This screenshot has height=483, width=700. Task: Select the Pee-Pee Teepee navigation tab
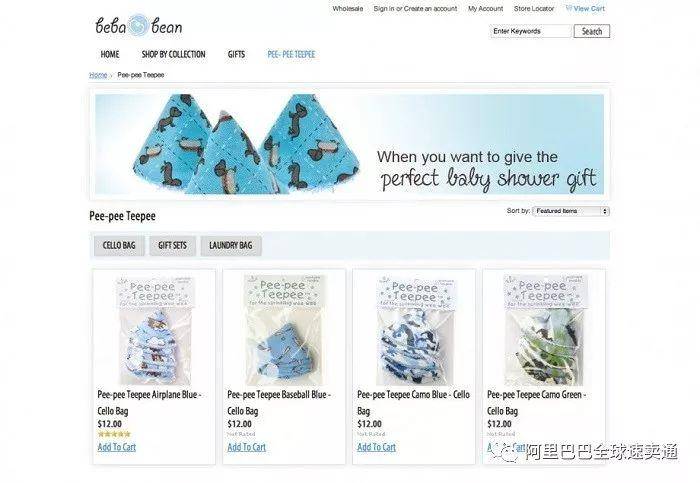pos(291,54)
